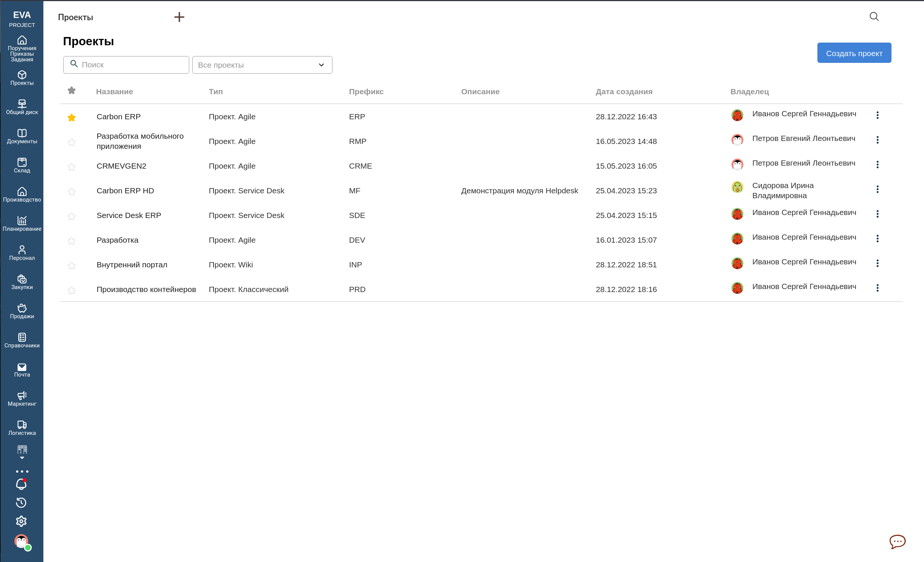Click the Создать проект button
924x562 pixels.
point(854,53)
